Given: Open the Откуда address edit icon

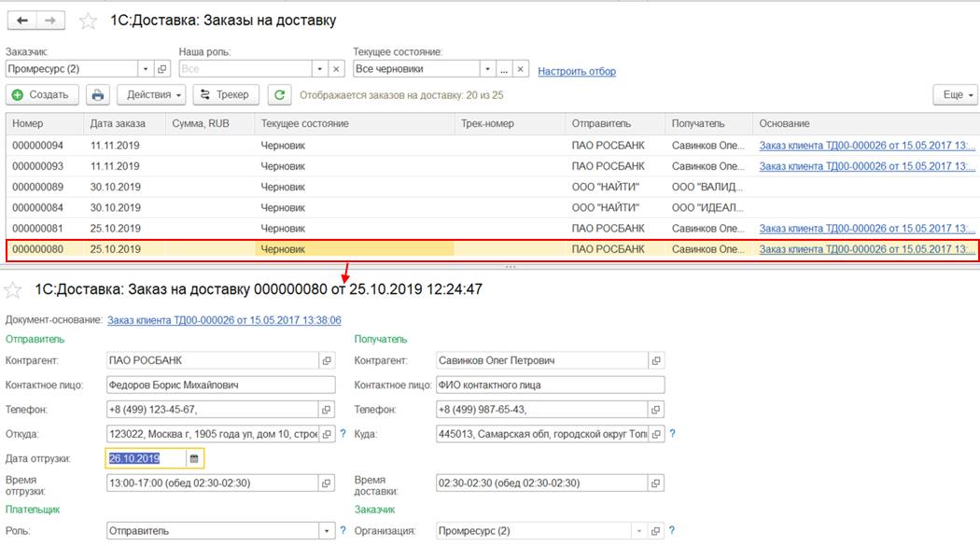Looking at the screenshot, I should tap(327, 434).
